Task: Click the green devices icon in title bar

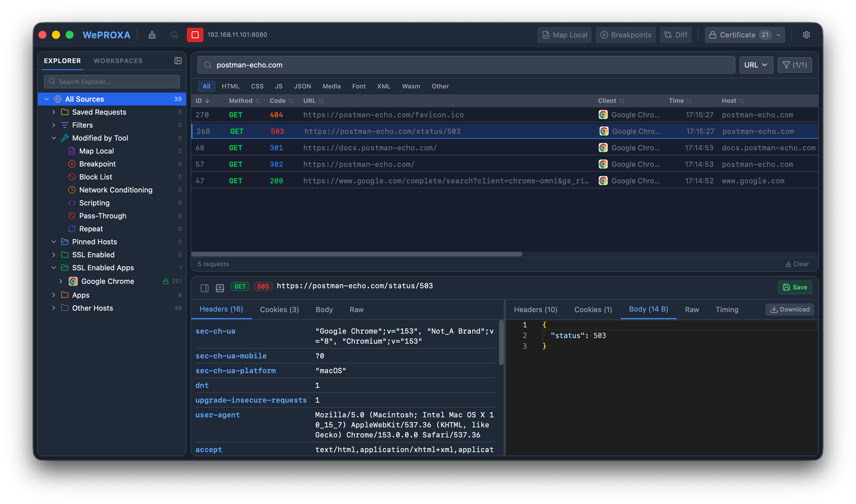Action: [174, 35]
